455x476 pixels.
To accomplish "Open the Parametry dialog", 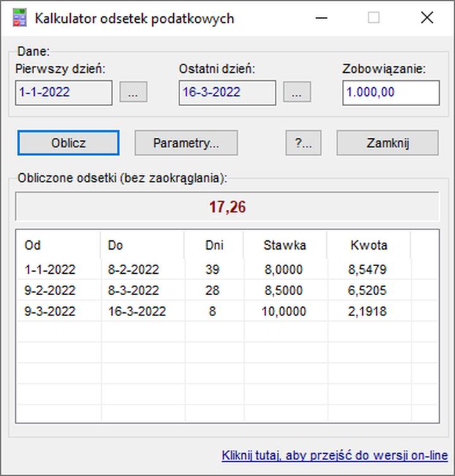I will (x=186, y=143).
